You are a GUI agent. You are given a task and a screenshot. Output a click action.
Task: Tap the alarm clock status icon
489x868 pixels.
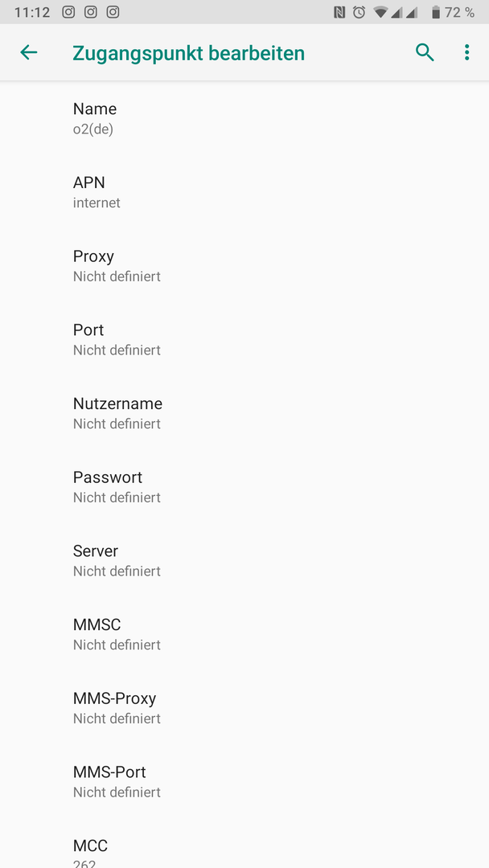point(359,12)
